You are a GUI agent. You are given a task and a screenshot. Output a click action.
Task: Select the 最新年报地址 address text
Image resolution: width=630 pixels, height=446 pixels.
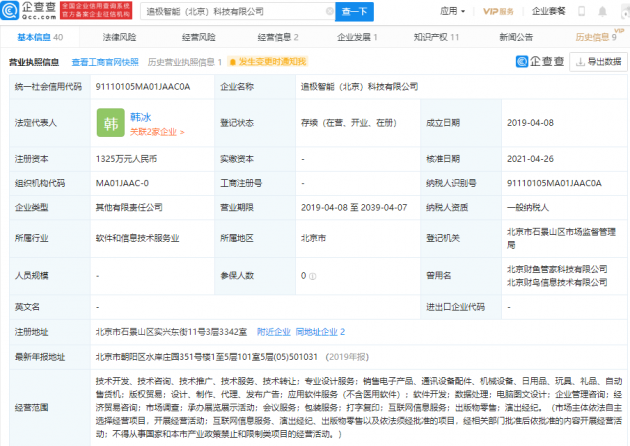coord(207,357)
